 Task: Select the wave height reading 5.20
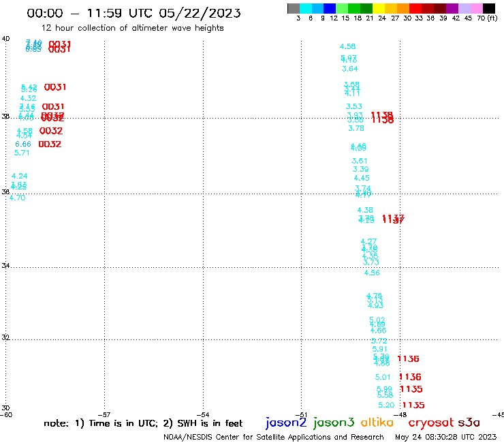click(x=386, y=406)
